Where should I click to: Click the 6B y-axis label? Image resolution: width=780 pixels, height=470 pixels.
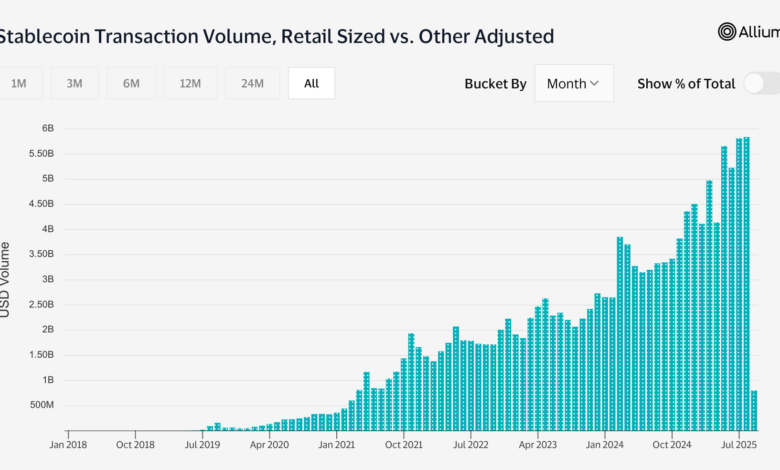coord(47,128)
